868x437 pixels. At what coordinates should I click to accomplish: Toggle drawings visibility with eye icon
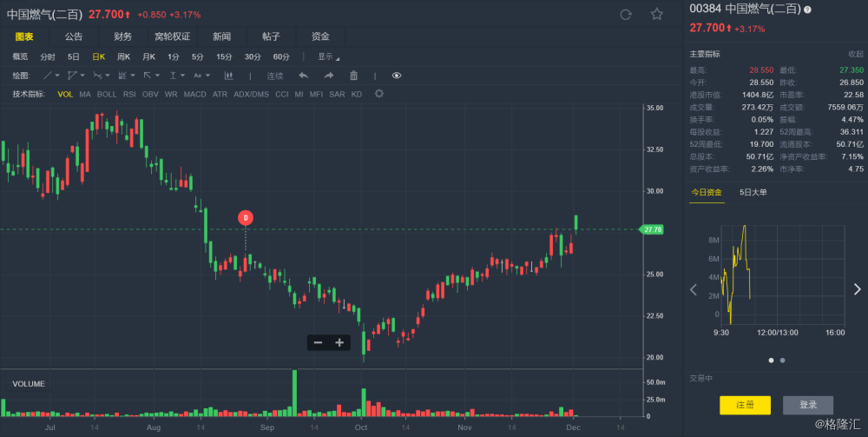click(x=397, y=76)
